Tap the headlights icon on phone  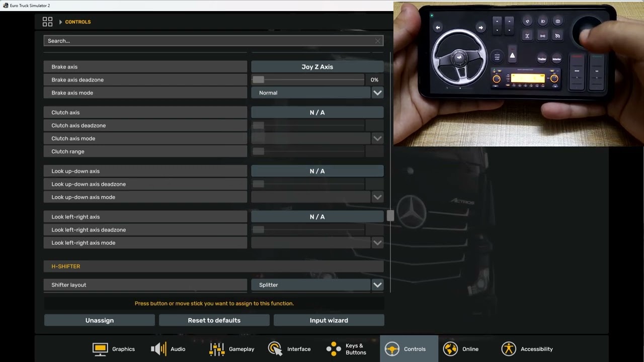(542, 21)
